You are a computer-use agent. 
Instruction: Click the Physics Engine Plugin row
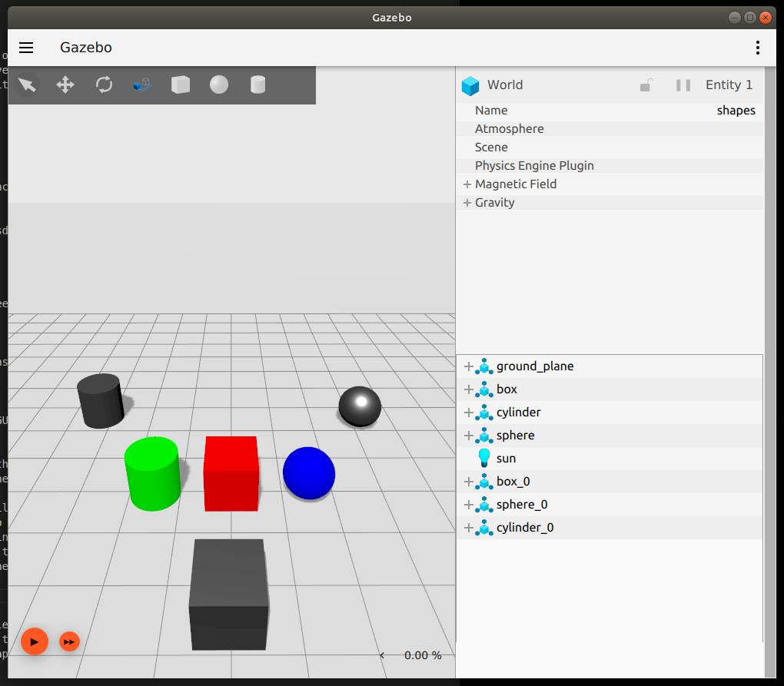(610, 166)
